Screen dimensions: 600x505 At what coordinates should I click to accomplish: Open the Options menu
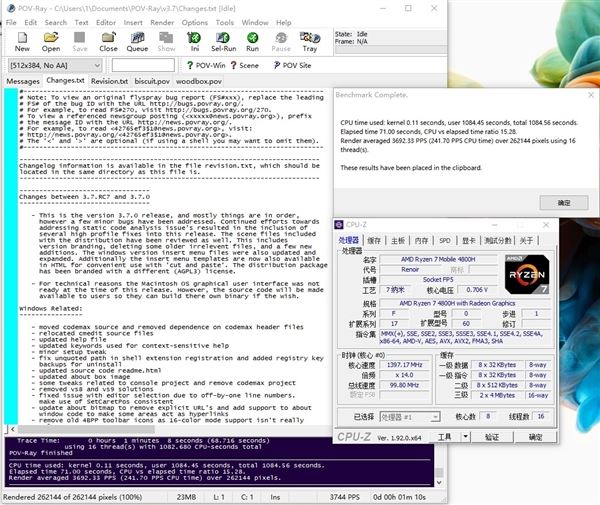point(195,23)
